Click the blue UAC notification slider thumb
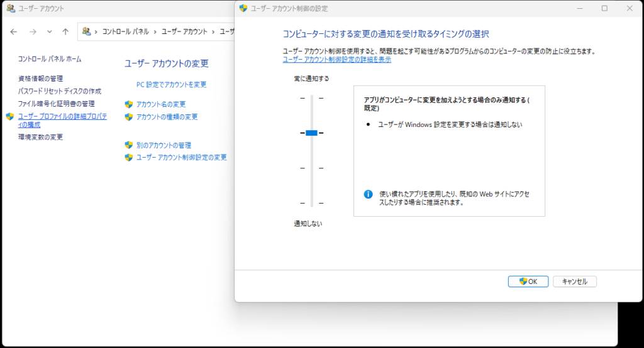 click(x=311, y=133)
